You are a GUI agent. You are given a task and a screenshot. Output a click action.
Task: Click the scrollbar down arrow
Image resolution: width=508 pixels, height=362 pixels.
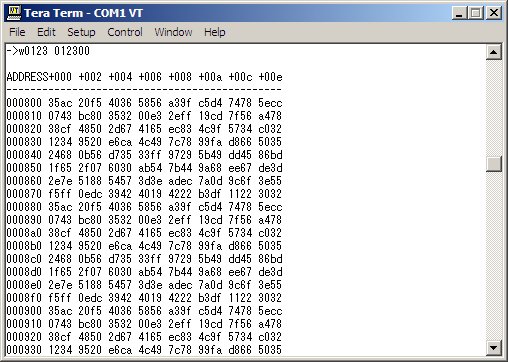[x=494, y=348]
